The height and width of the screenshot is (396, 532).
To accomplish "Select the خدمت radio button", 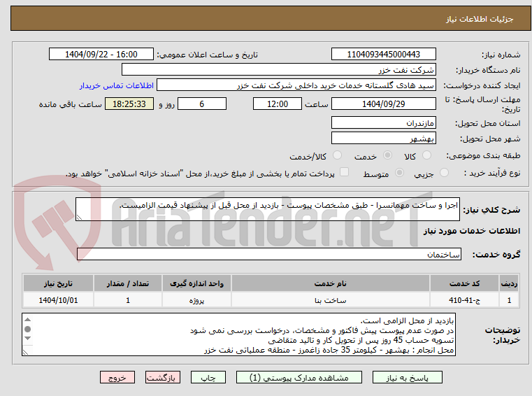I will click(x=387, y=155).
